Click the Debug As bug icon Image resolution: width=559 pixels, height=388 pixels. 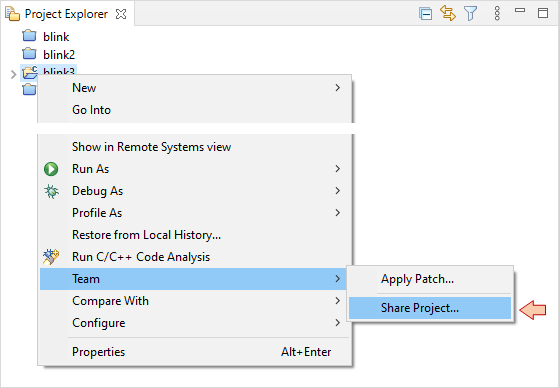[x=51, y=191]
